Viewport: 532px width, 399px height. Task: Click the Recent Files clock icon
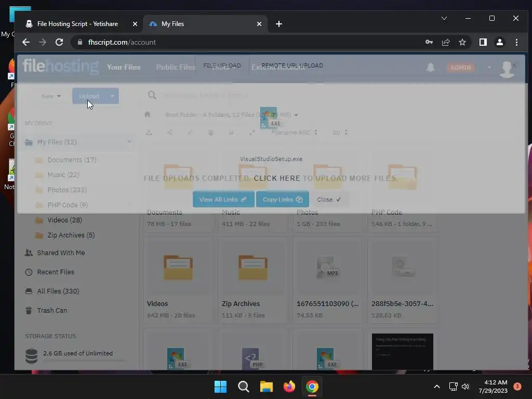(29, 272)
